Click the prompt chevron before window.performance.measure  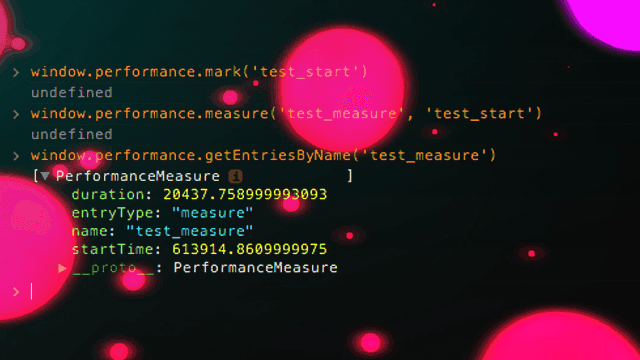(x=16, y=114)
